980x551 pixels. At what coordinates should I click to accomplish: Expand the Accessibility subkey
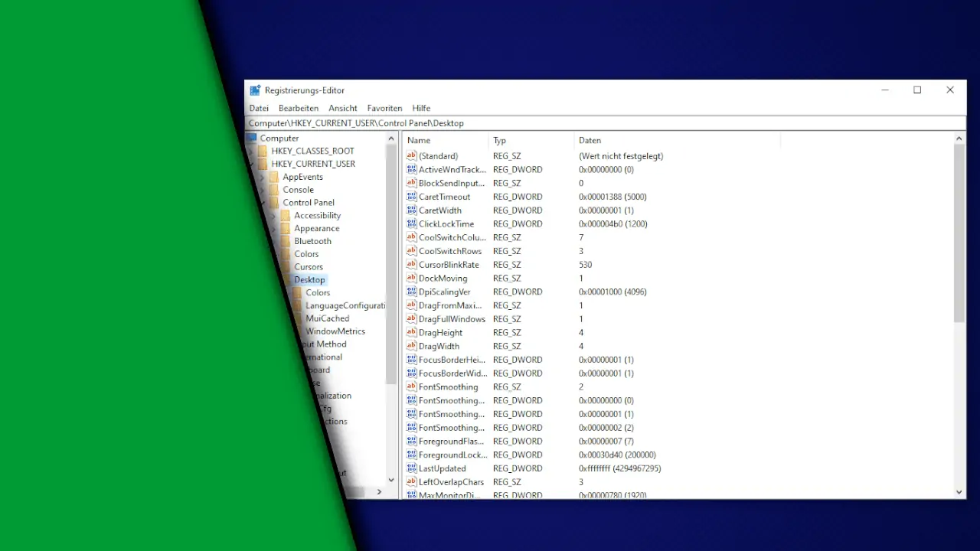point(274,216)
